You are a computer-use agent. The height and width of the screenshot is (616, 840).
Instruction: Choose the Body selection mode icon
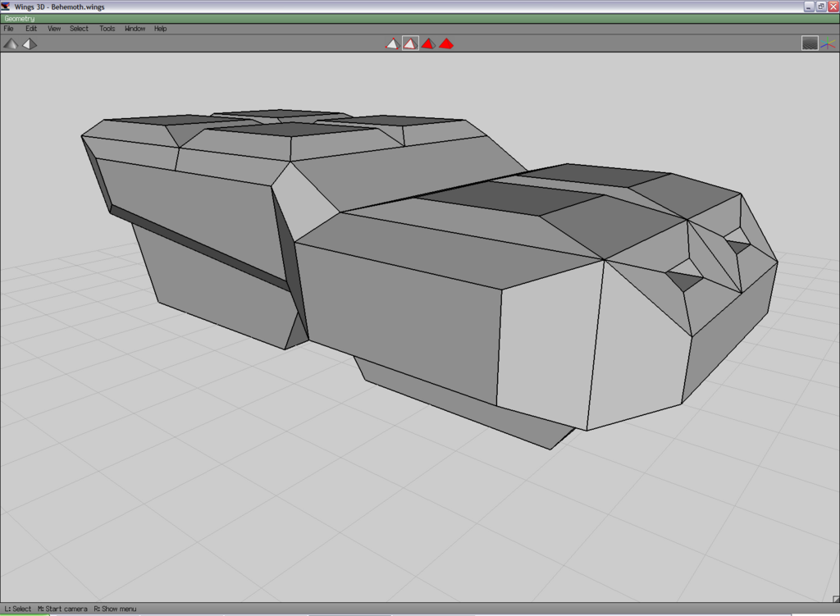click(x=446, y=43)
